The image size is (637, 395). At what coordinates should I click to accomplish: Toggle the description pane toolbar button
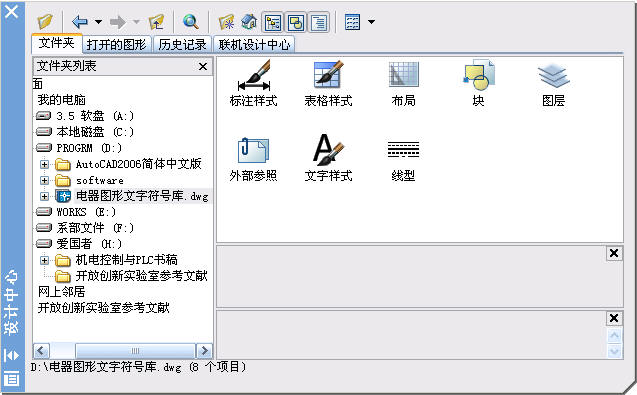pyautogui.click(x=319, y=22)
